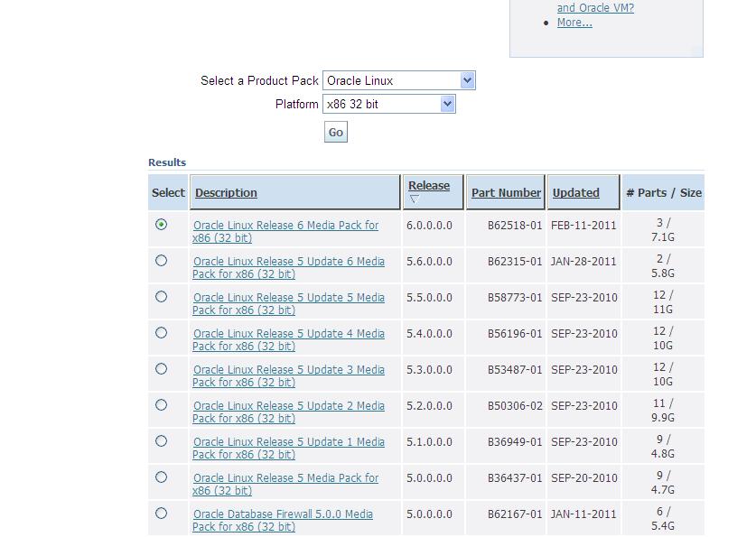Viewport: 756px width, 537px height.
Task: Select radio button for Oracle Linux Release 6
Action: (x=161, y=225)
